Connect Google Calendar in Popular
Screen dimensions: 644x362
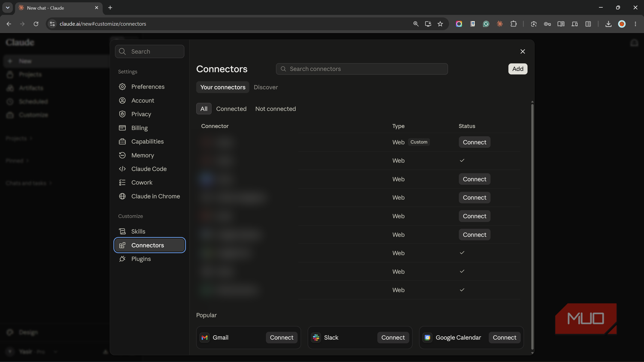(504, 338)
